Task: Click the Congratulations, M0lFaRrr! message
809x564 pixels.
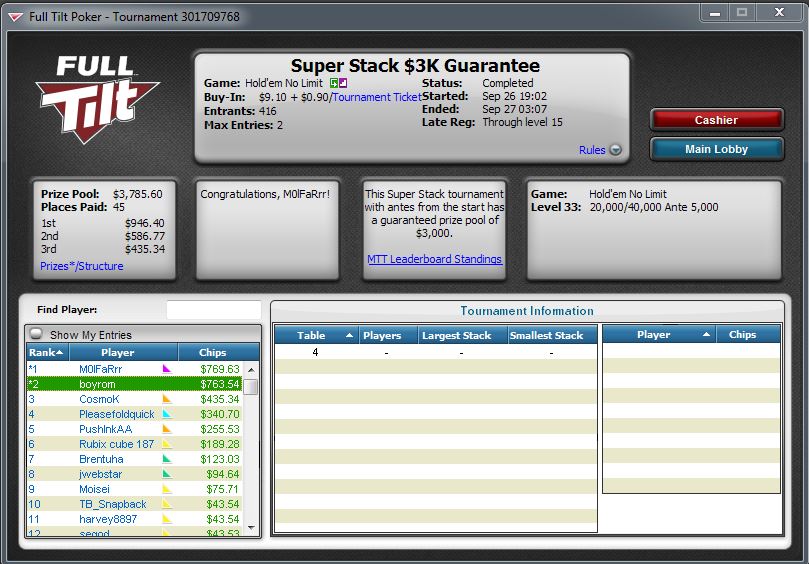Action: (x=265, y=194)
